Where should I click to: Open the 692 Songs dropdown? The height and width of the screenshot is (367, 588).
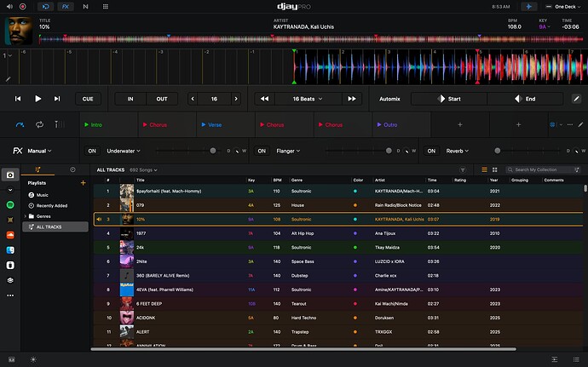143,170
